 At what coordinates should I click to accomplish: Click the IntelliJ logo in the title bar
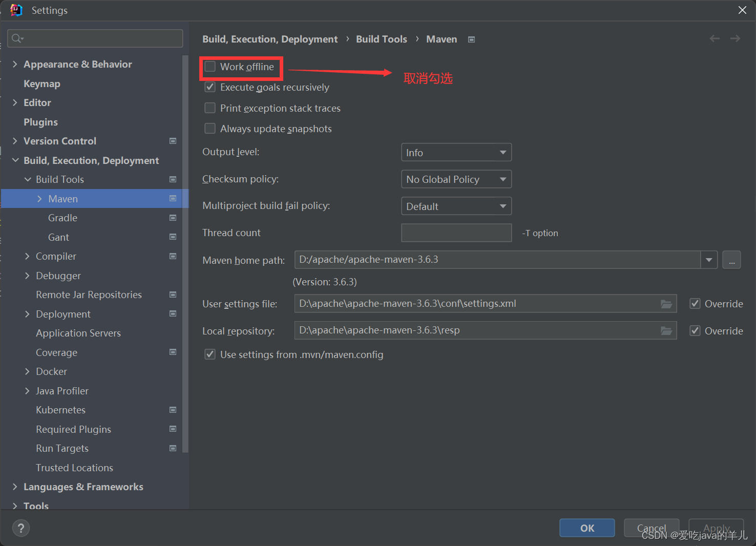click(x=16, y=10)
